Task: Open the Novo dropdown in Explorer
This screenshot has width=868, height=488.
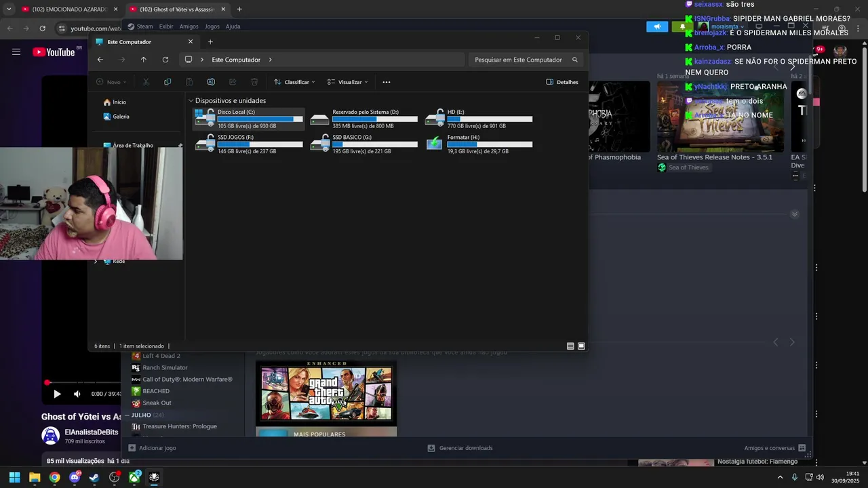Action: pos(111,82)
